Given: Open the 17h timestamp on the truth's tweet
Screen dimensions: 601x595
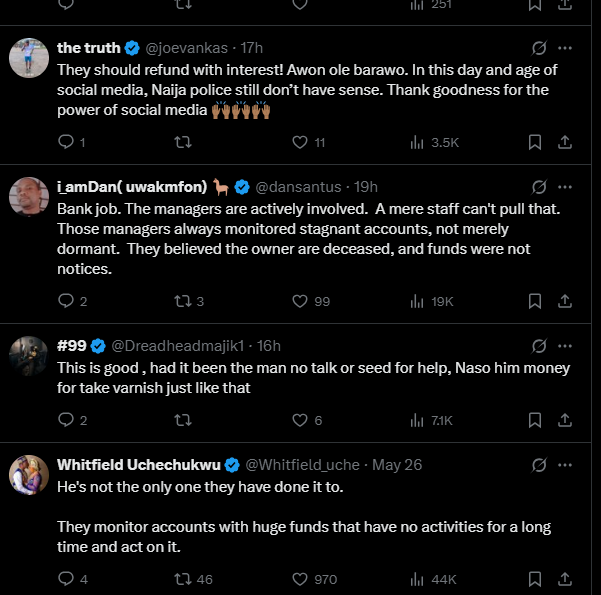Looking at the screenshot, I should click(251, 48).
